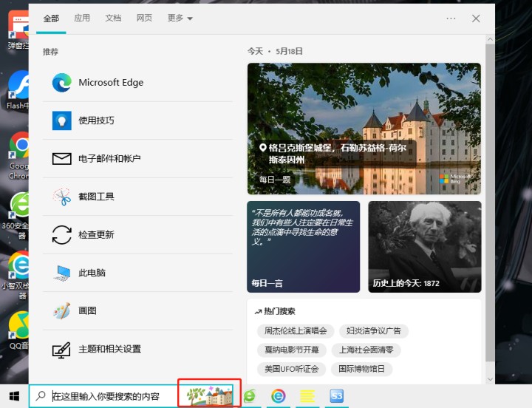Expand the 更多 dropdown
Screen dimensions: 532x408
pyautogui.click(x=180, y=18)
